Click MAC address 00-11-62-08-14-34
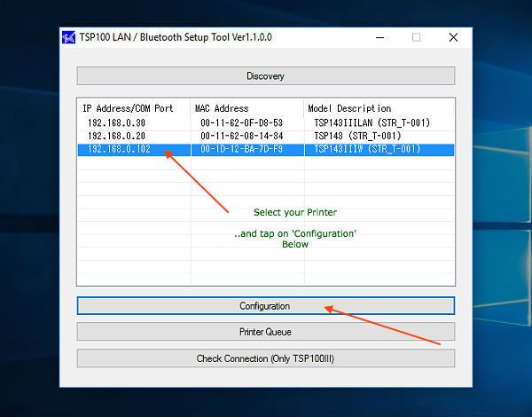 (x=241, y=136)
